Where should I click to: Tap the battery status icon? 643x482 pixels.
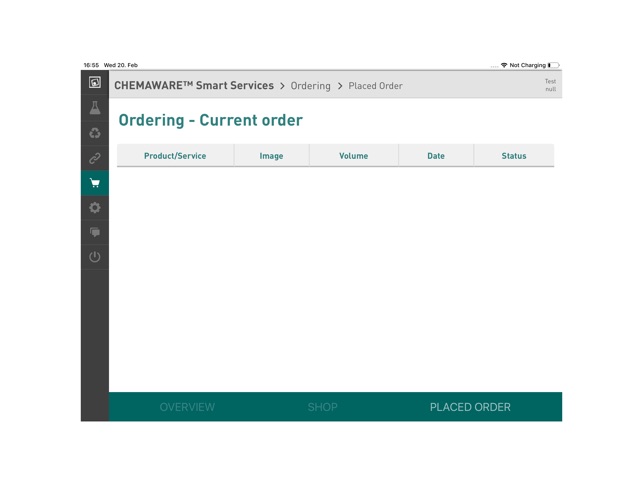[x=554, y=65]
